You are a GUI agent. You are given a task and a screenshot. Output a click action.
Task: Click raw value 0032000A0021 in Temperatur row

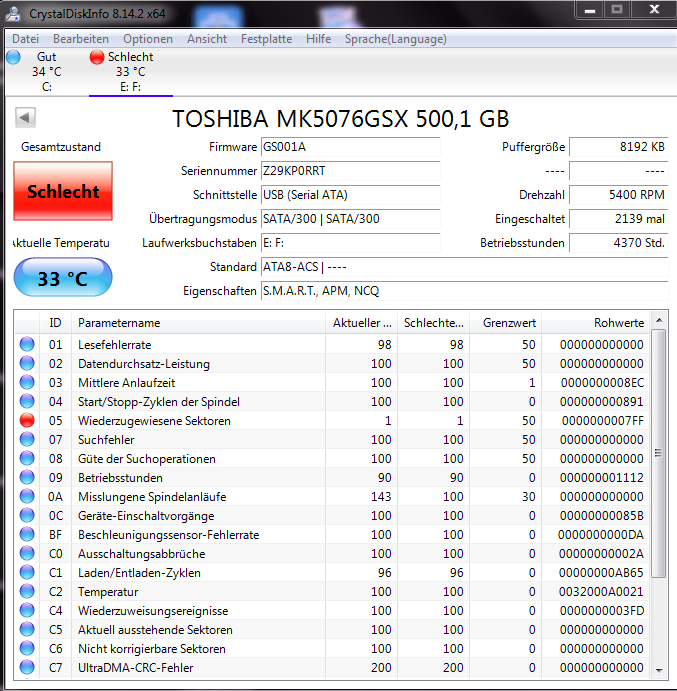tap(601, 591)
